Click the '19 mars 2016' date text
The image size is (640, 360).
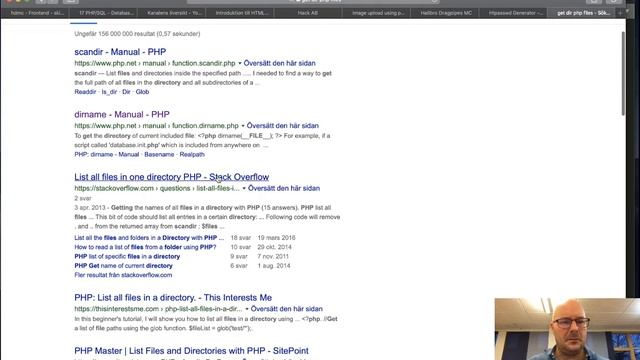[x=276, y=238]
